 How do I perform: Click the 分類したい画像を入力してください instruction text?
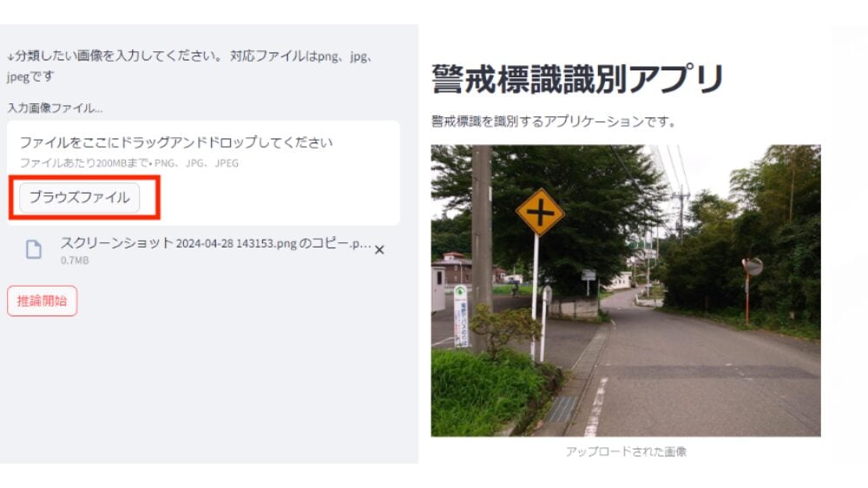[117, 56]
